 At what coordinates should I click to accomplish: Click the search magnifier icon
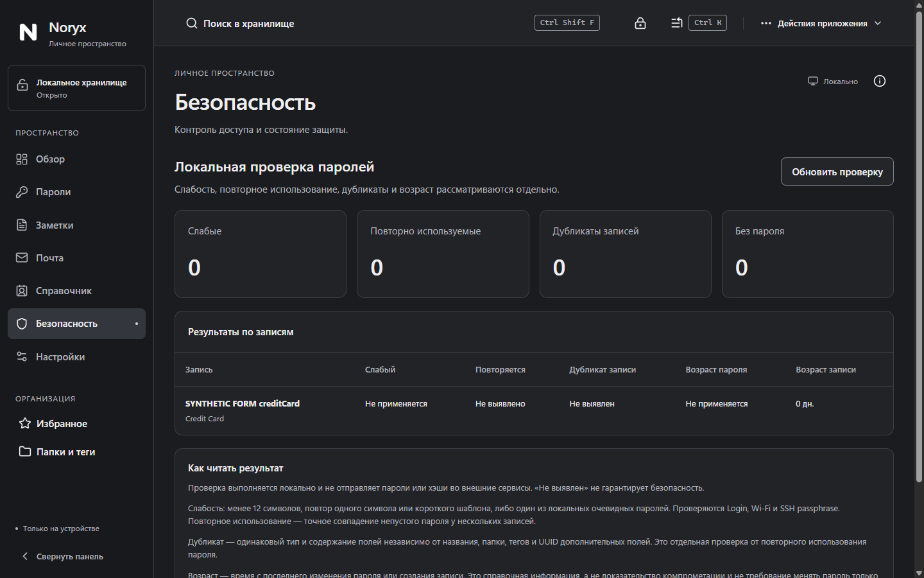192,23
